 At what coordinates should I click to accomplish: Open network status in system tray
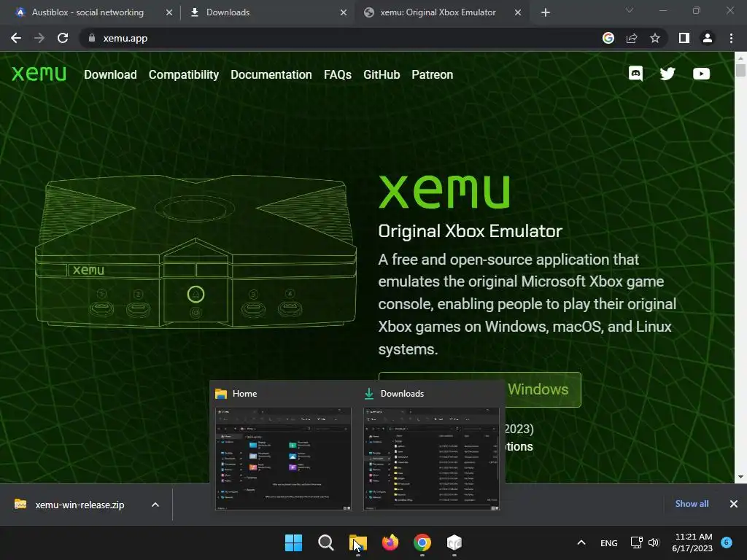click(636, 542)
